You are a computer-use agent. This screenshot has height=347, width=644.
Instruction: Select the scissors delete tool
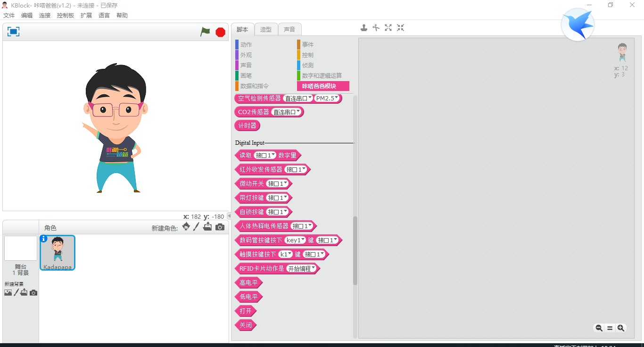tap(376, 28)
